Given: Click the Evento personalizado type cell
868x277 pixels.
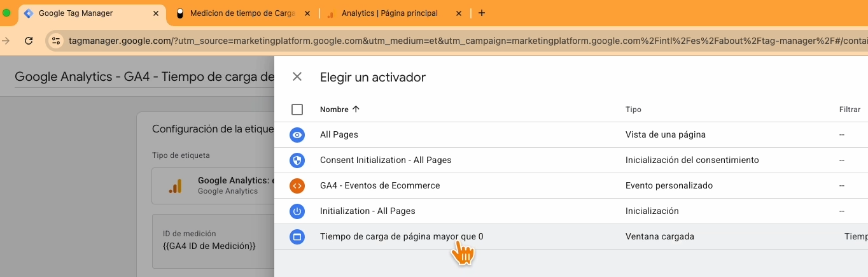Looking at the screenshot, I should coord(669,186).
